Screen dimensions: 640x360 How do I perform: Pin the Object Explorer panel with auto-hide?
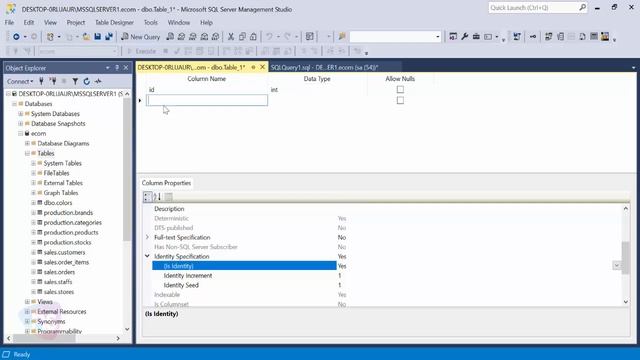point(117,68)
